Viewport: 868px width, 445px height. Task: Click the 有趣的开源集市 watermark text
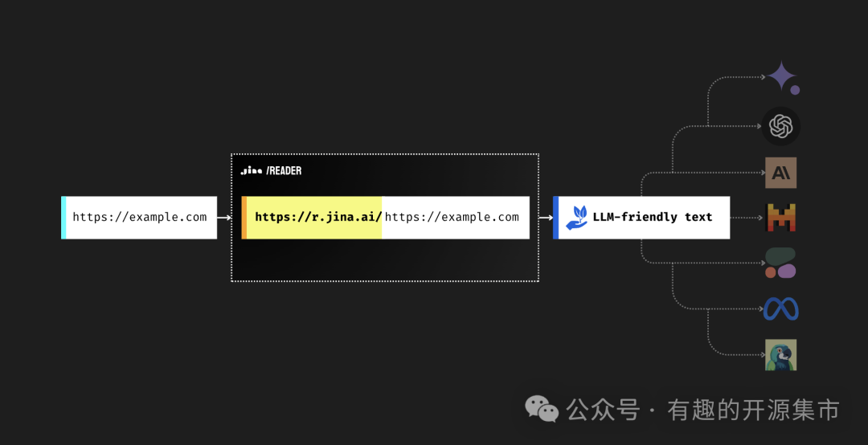[x=753, y=410]
